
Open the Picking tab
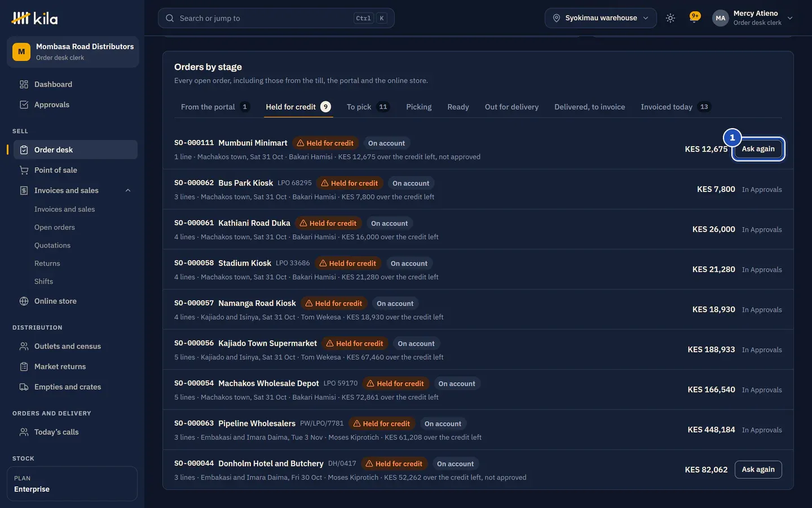(x=419, y=107)
